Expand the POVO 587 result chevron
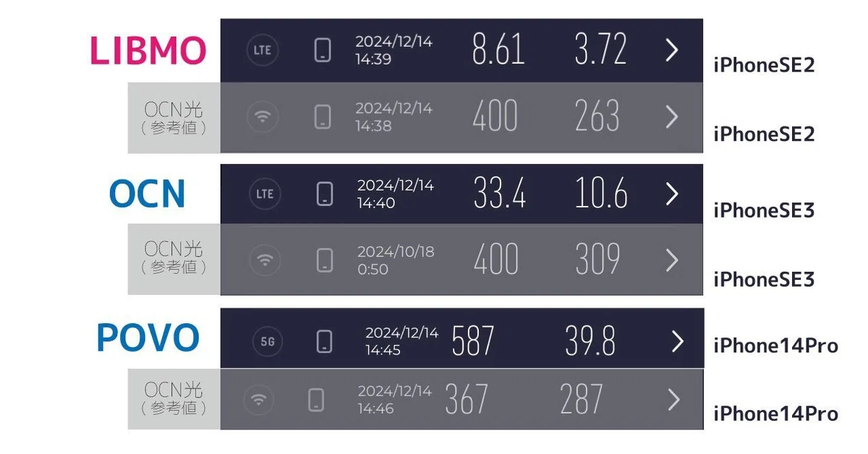The image size is (868, 454). (677, 341)
